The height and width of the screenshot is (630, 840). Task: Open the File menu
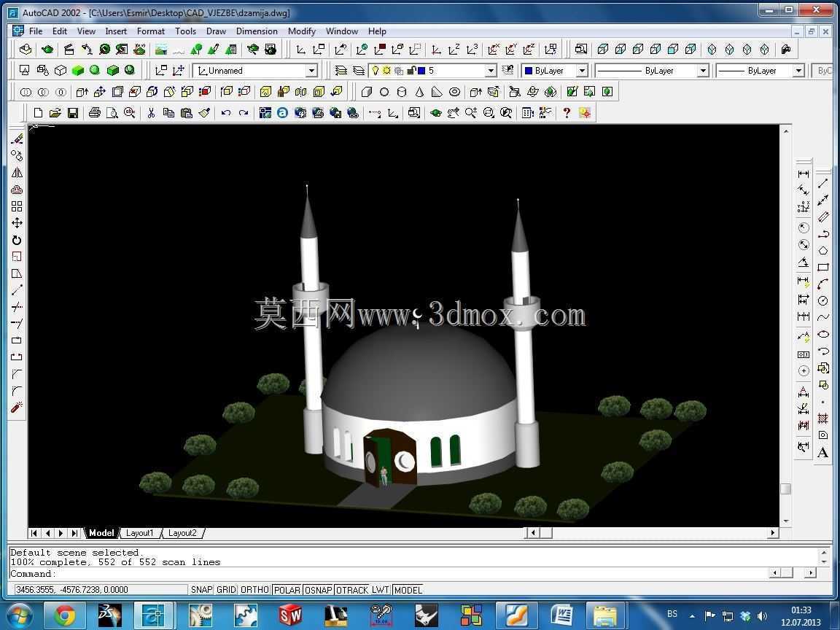click(35, 31)
